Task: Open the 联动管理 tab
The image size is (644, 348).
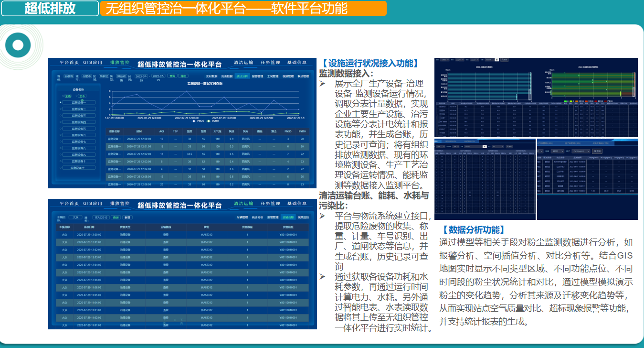Action: coord(303,76)
